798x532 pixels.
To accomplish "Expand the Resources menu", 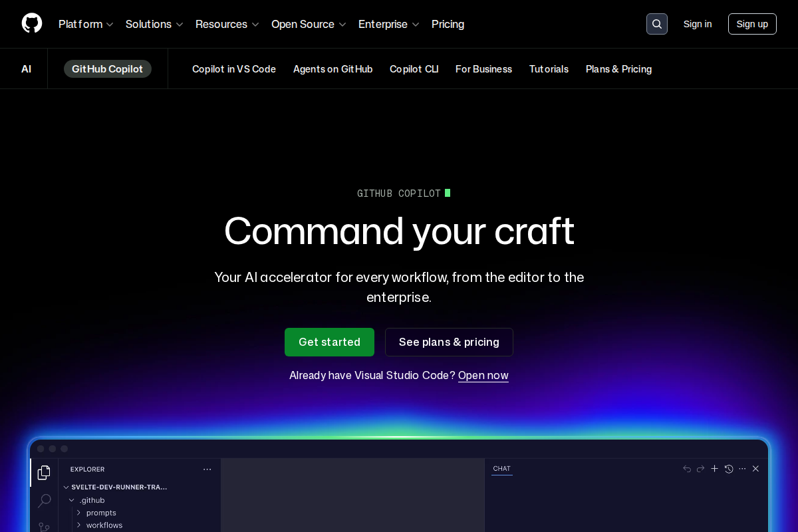I will [227, 24].
